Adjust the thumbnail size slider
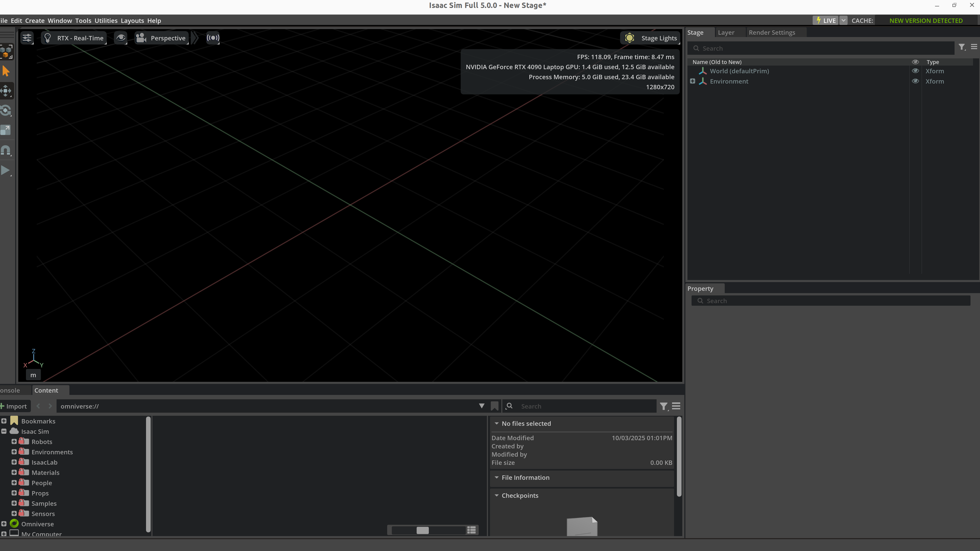This screenshot has width=980, height=551. (x=422, y=530)
